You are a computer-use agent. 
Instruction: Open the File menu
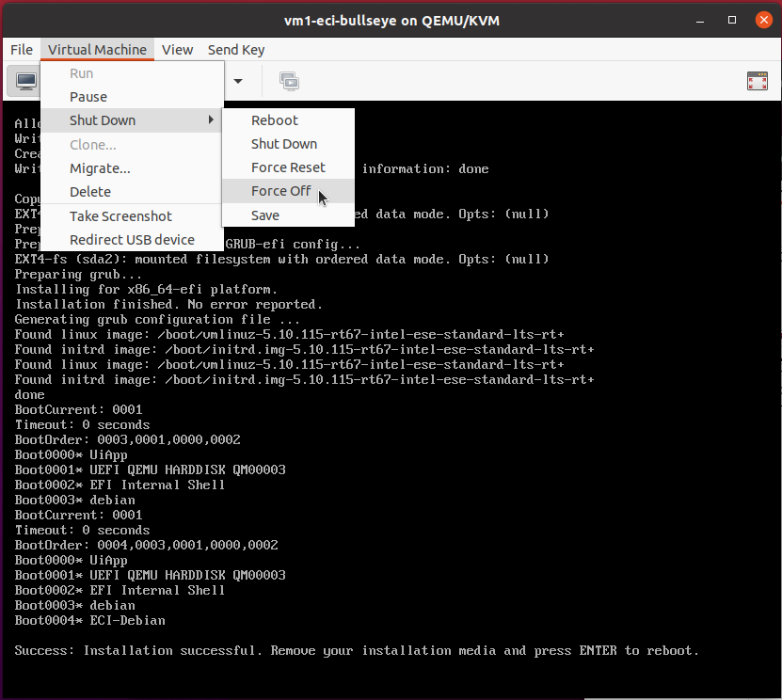point(22,50)
